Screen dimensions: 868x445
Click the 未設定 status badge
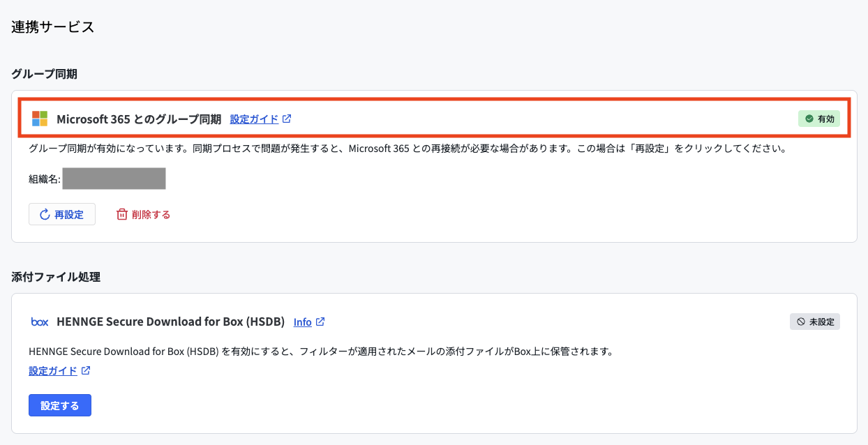815,322
